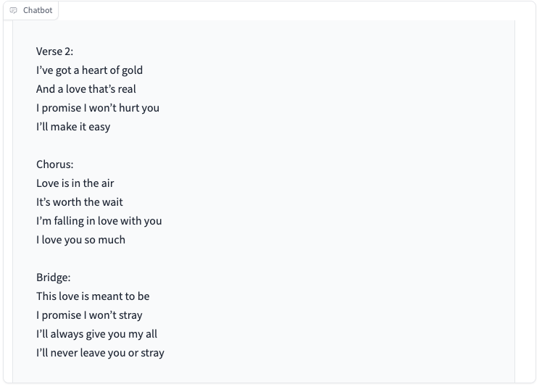Click the 'Bridge:' heading text
The width and height of the screenshot is (542, 392).
[x=53, y=278]
